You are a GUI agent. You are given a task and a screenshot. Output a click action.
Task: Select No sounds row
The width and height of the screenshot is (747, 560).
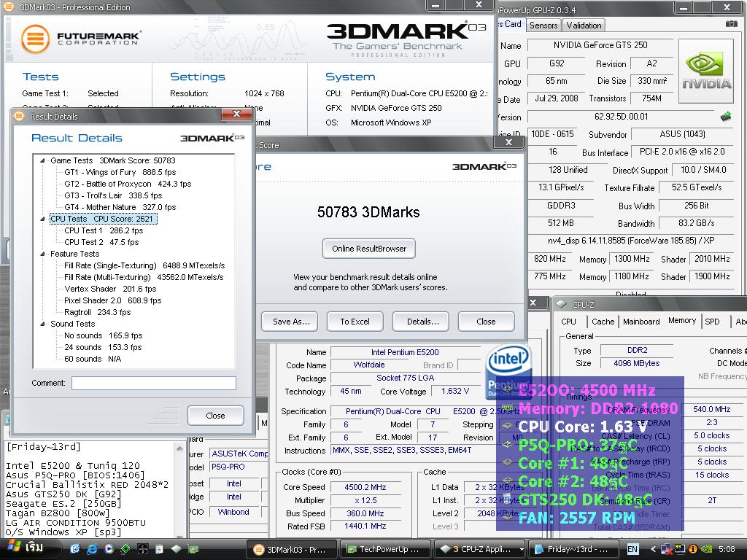(x=104, y=335)
